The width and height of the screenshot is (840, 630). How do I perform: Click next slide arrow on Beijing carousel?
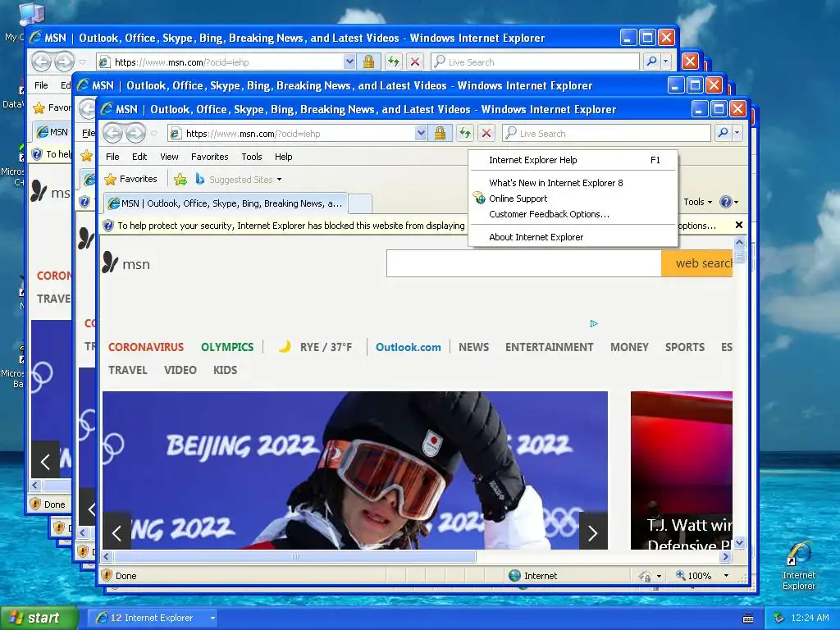click(x=593, y=532)
